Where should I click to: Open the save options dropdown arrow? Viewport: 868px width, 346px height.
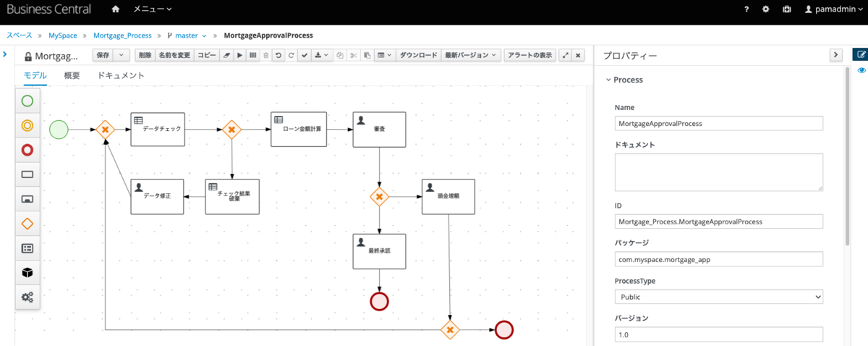[122, 55]
